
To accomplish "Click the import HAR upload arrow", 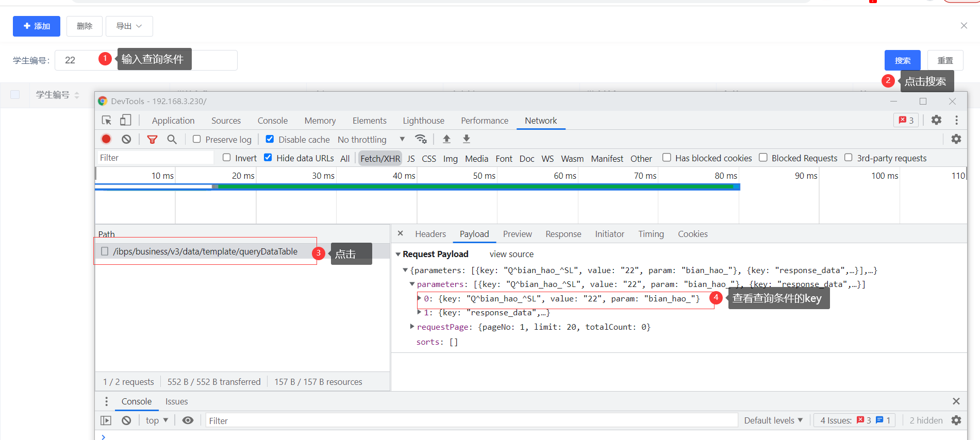I will (x=446, y=139).
